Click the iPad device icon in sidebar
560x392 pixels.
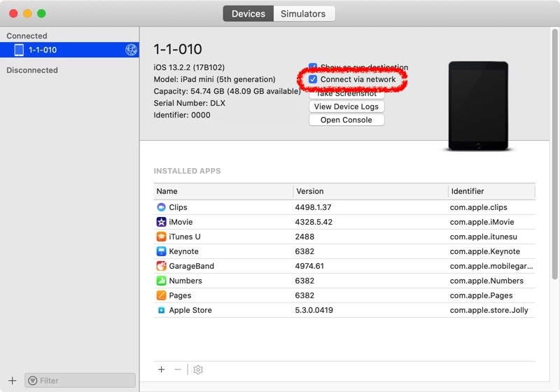pyautogui.click(x=19, y=50)
